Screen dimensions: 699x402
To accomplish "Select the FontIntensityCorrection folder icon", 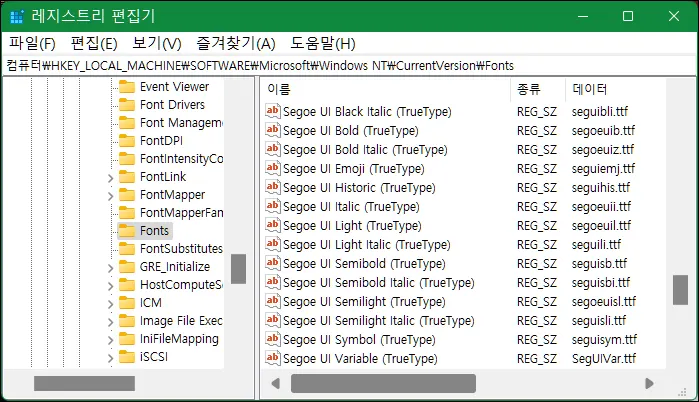I will click(x=127, y=159).
